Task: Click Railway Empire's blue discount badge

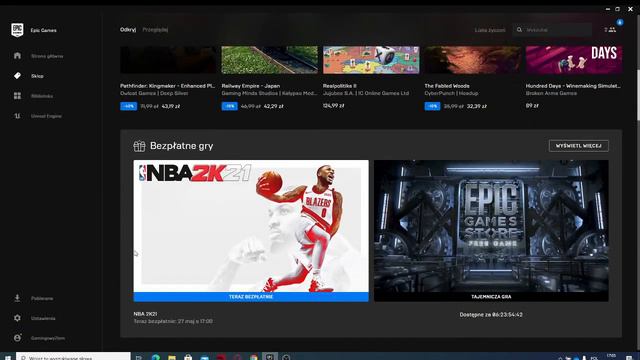Action: click(230, 106)
